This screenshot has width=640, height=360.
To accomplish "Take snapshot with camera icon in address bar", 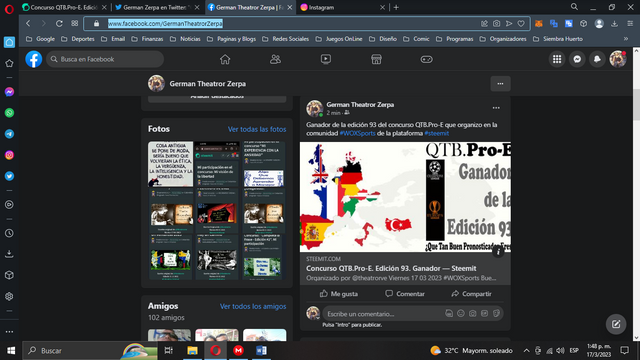I will (x=496, y=24).
